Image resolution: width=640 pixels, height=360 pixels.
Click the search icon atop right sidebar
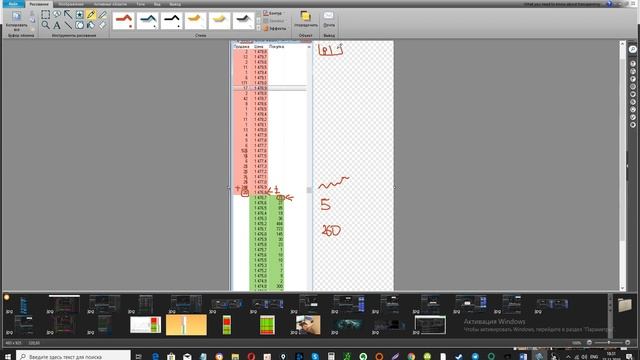(x=633, y=49)
